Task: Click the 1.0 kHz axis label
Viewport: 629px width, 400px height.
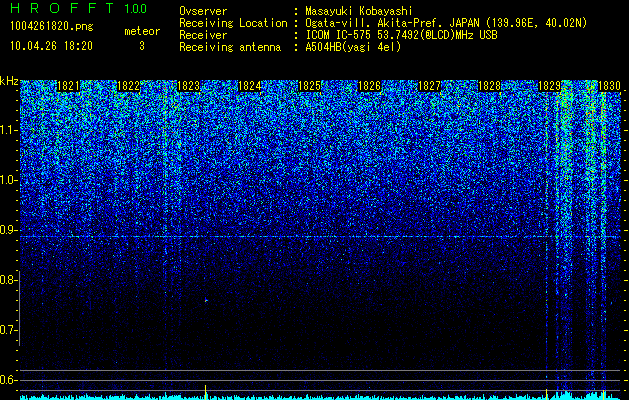Action: click(x=9, y=180)
